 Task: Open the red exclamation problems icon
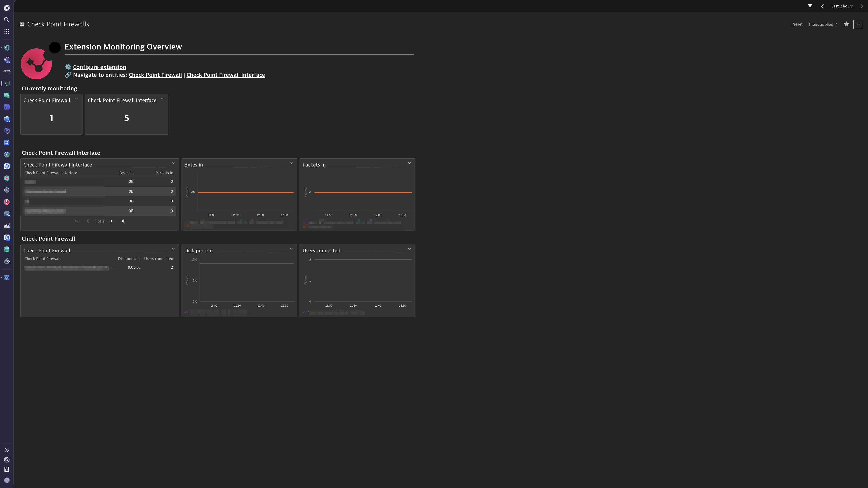click(x=7, y=202)
